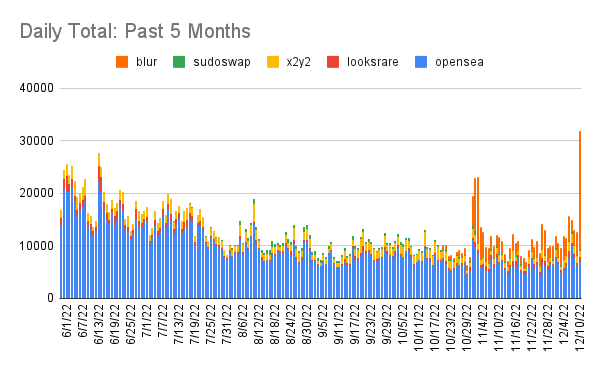Click the 7/7/22 date label
The width and height of the screenshot is (600, 371).
[x=163, y=321]
